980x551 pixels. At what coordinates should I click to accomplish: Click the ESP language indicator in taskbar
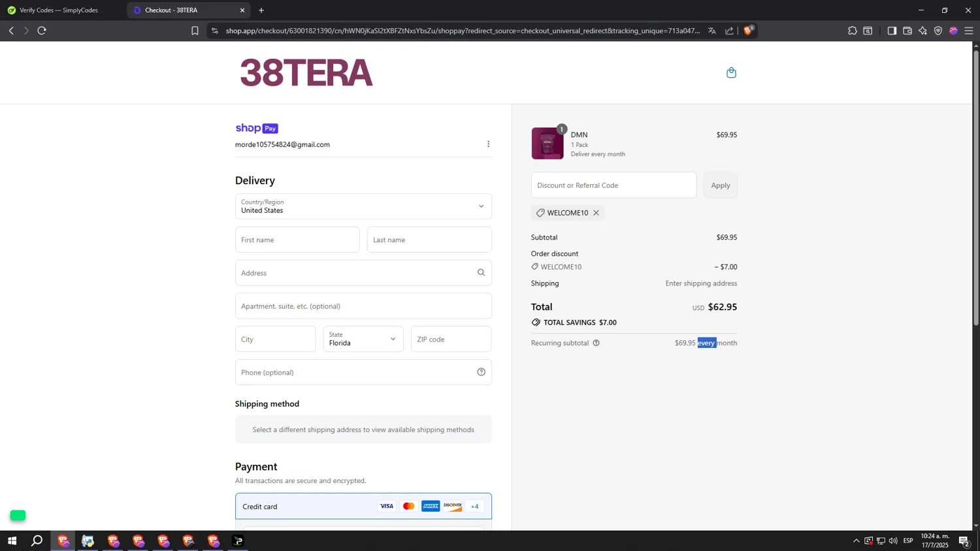pos(908,541)
